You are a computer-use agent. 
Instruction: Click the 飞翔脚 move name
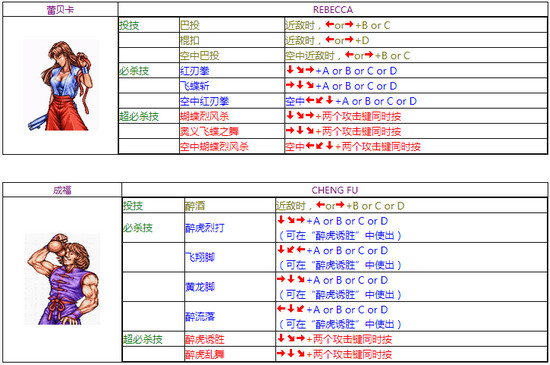(200, 258)
